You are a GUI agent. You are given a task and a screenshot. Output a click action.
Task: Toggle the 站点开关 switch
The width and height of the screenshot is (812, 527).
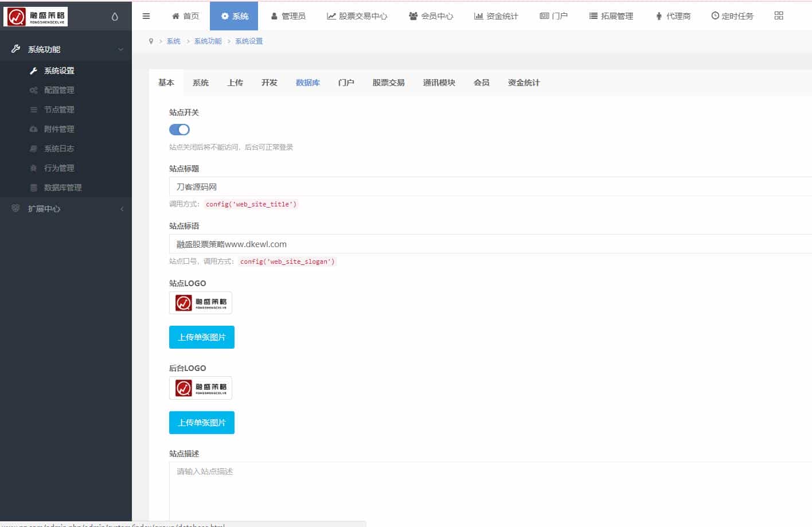(x=179, y=130)
